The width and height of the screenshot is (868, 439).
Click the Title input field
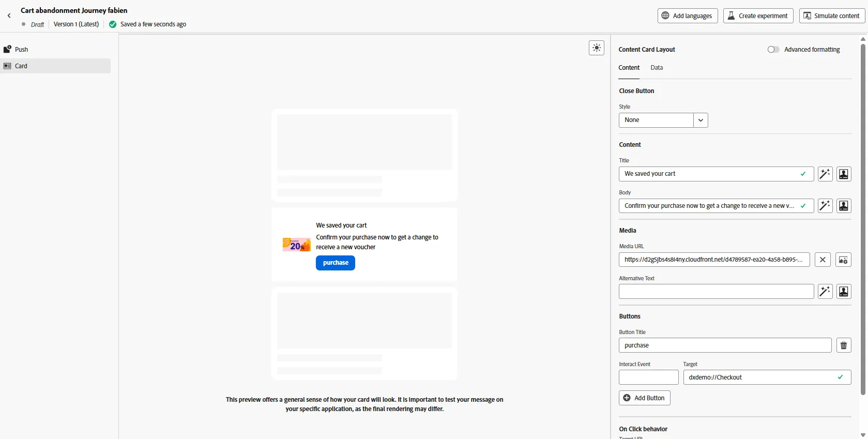click(x=716, y=174)
